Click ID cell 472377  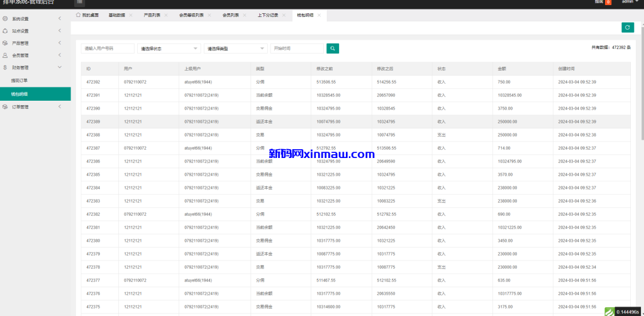point(93,280)
